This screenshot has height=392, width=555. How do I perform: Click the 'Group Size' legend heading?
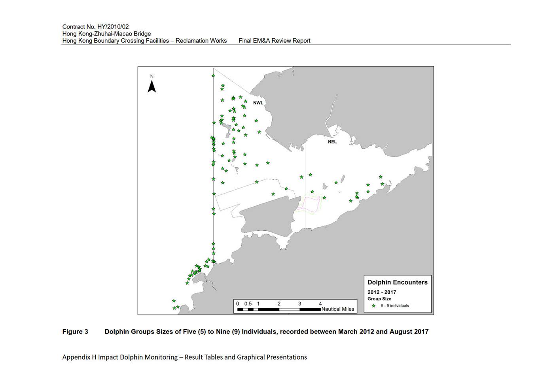(x=379, y=299)
